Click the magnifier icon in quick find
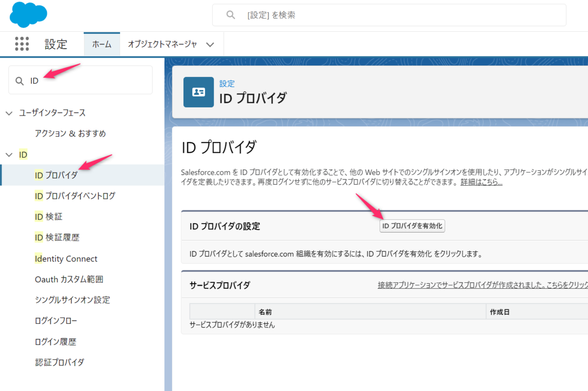This screenshot has width=588, height=391. coord(20,80)
